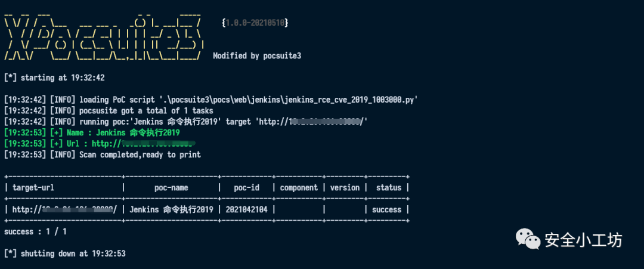Click the poc-id value 2021042104

[246, 209]
